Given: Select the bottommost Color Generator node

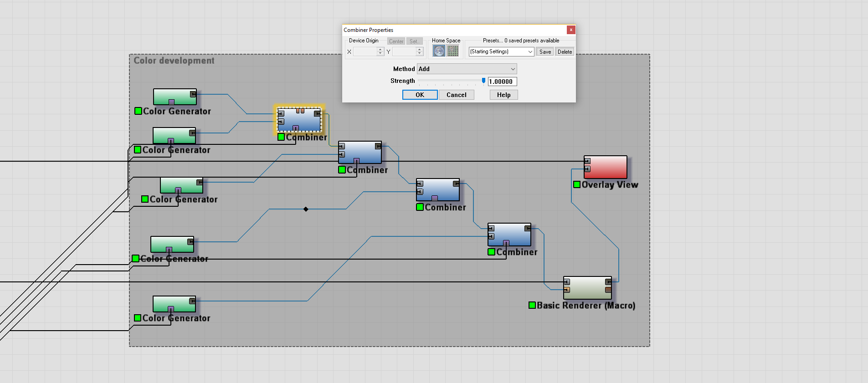Looking at the screenshot, I should (174, 304).
